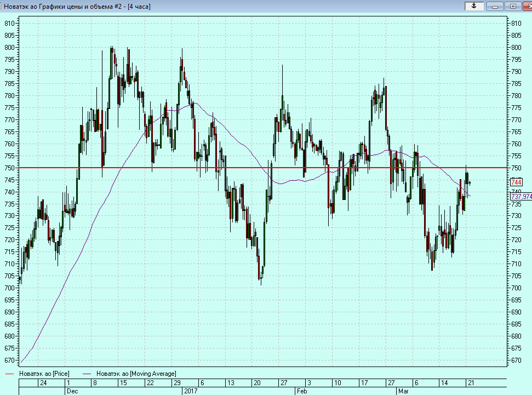Click date label '10' on the time axis
The height and width of the screenshot is (395, 532).
337,383
